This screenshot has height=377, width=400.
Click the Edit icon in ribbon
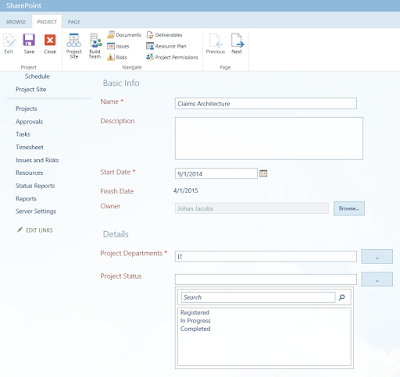click(x=9, y=43)
